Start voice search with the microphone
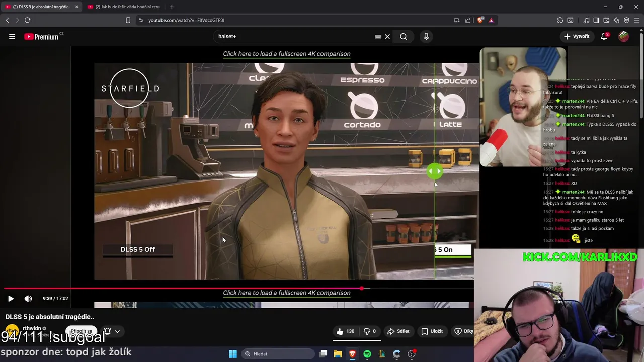 (426, 36)
